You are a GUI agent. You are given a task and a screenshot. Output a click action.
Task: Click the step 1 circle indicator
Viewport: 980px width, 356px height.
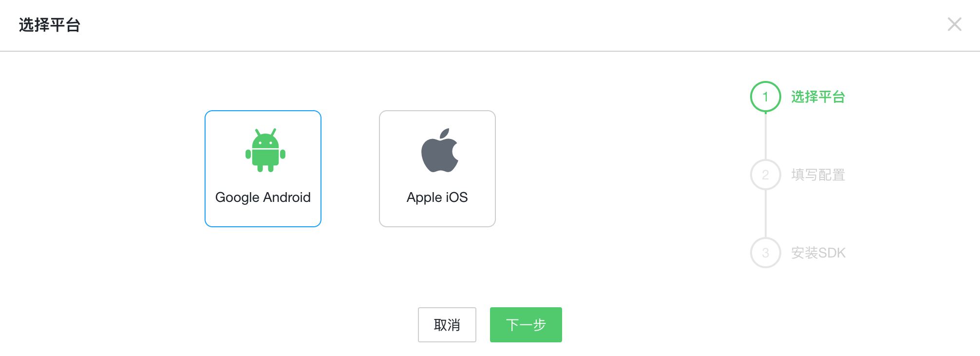point(765,97)
